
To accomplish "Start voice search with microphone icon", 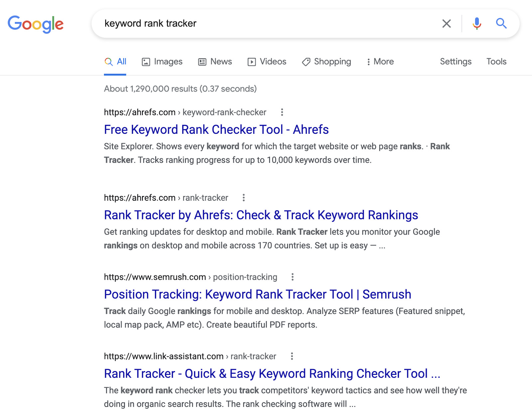I will pyautogui.click(x=476, y=24).
